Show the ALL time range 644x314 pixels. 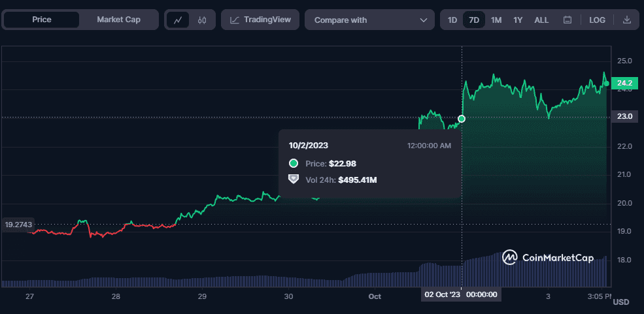(x=541, y=20)
